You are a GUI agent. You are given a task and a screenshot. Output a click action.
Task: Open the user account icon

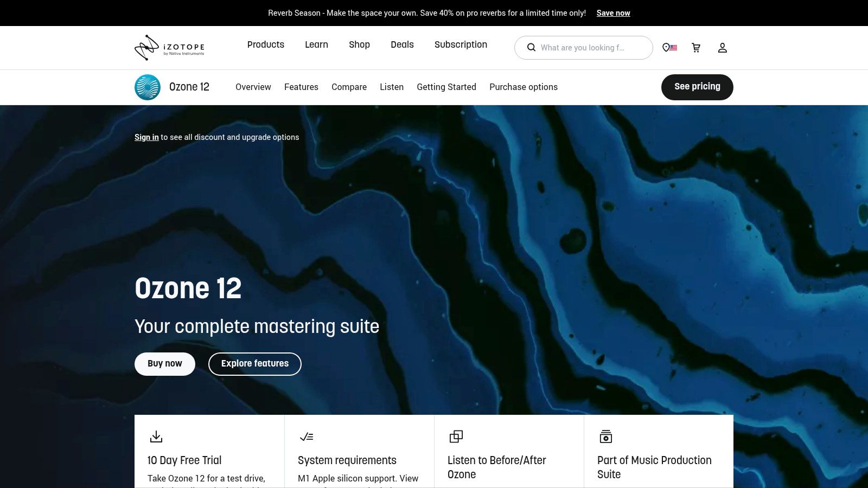tap(723, 48)
